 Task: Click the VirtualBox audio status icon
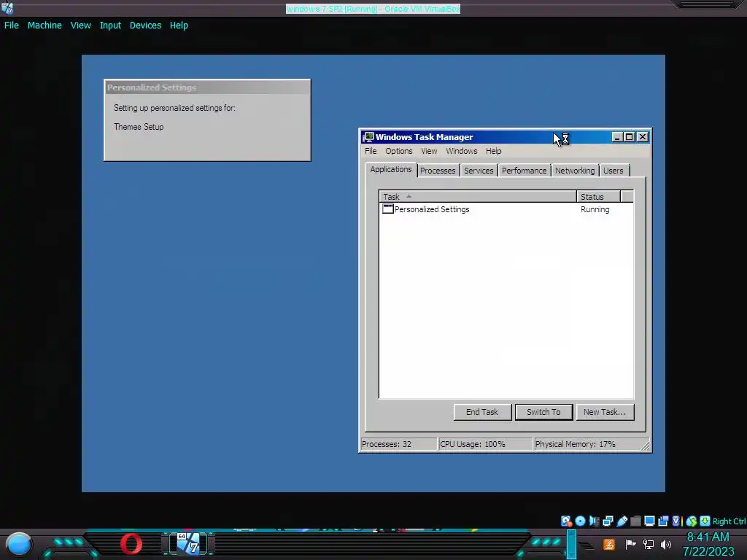tap(594, 521)
